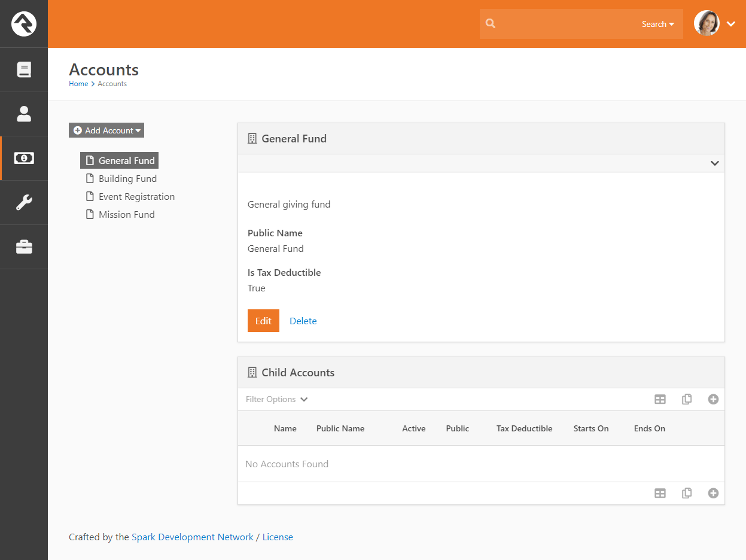Click the Rock logo home icon
The height and width of the screenshot is (560, 746).
(24, 24)
